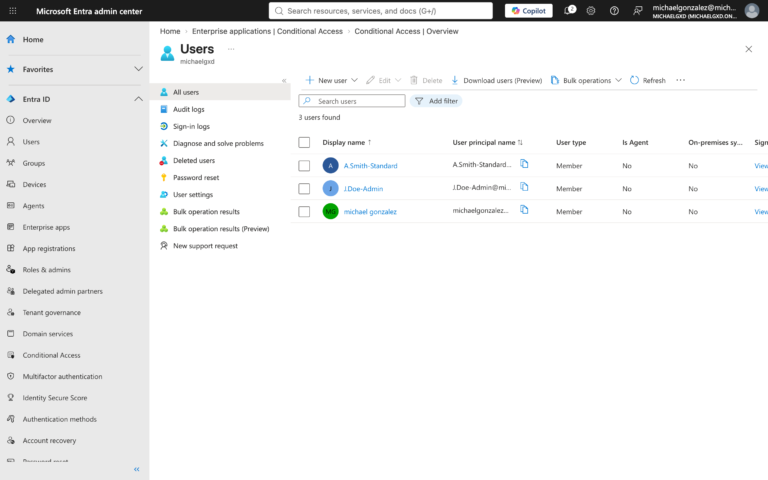Collapse the Users blade menu
Screen dimensions: 768x480
[x=284, y=80]
